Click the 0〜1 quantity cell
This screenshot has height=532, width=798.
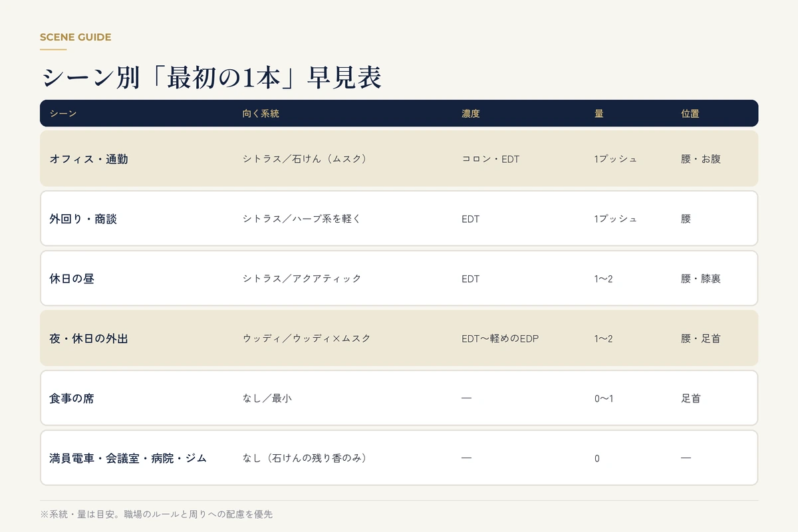tap(604, 398)
